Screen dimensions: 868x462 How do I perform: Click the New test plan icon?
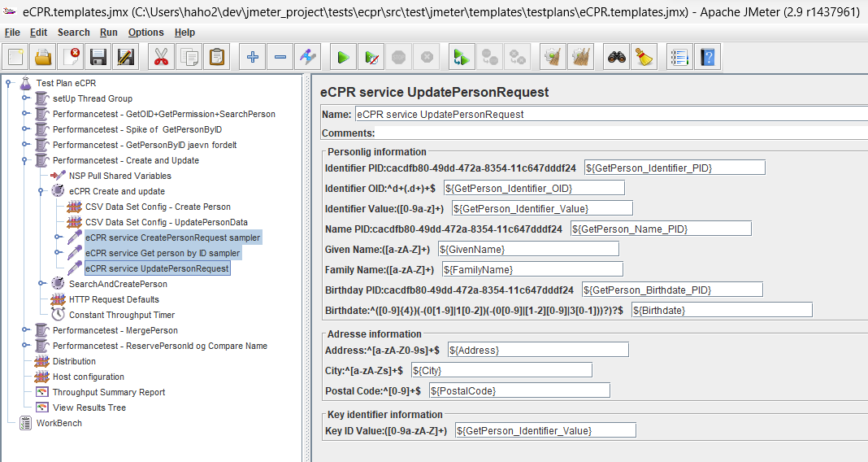tap(17, 57)
